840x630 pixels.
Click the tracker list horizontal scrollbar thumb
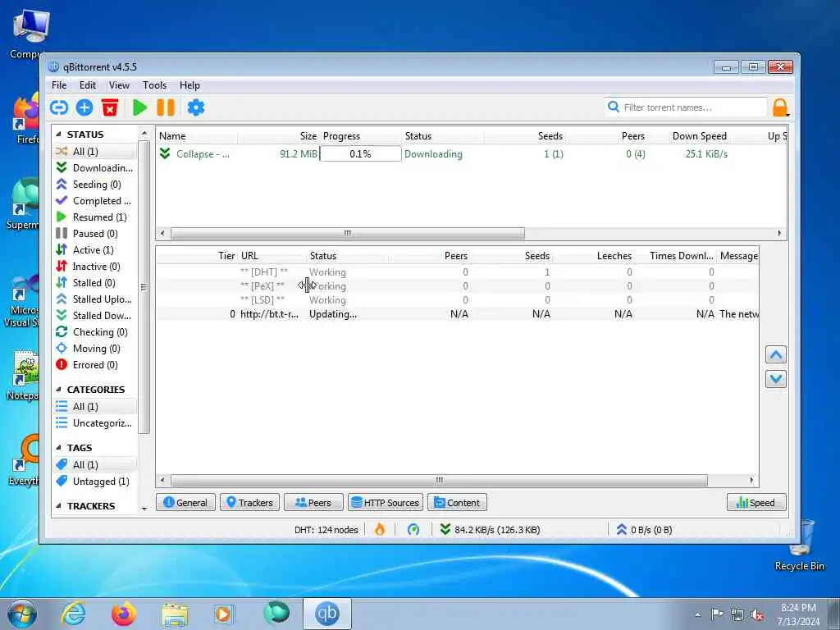[440, 481]
